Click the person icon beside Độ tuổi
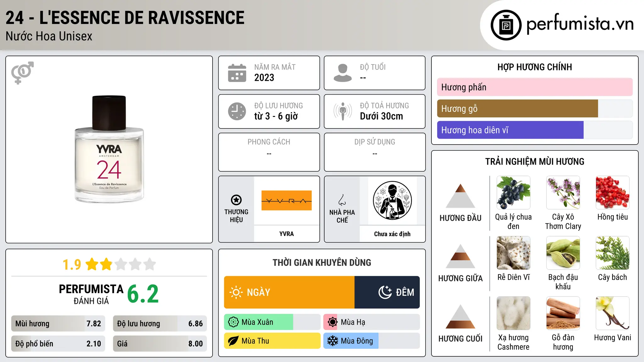The image size is (644, 362). coord(342,73)
